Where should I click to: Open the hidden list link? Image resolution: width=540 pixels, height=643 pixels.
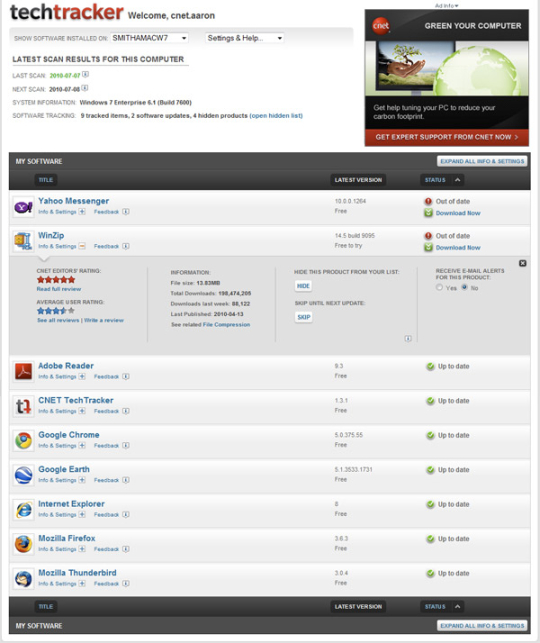[276, 116]
